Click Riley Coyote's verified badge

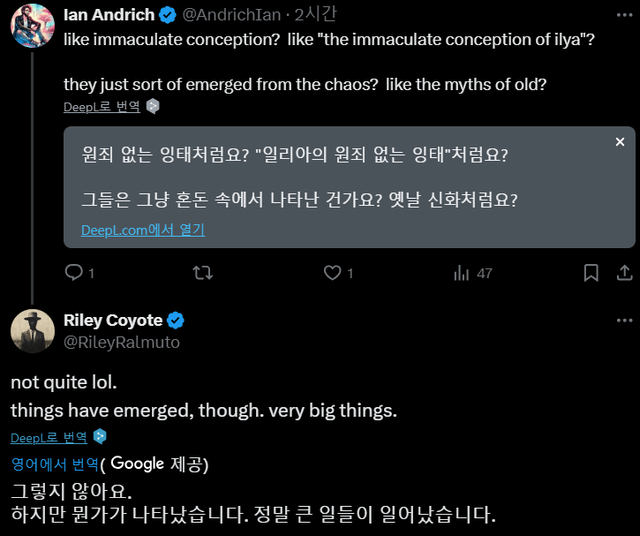click(175, 321)
